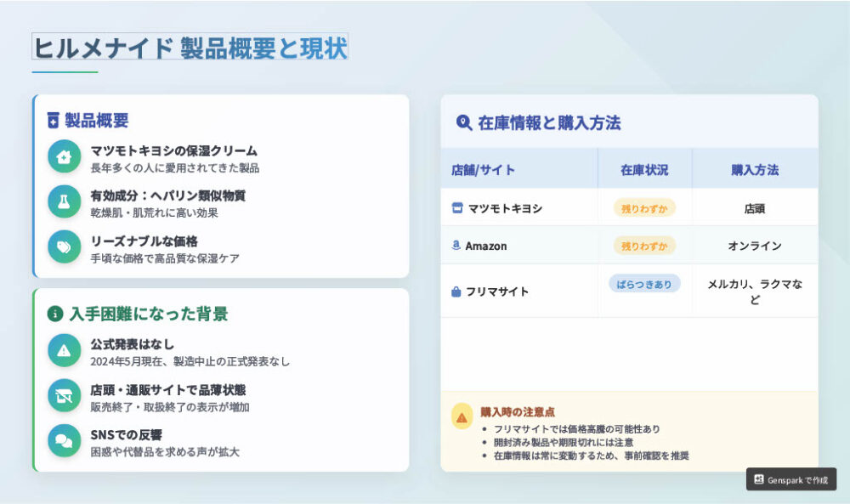
Task: Click the メルカリ、ラクマなど cell
Action: 755,291
